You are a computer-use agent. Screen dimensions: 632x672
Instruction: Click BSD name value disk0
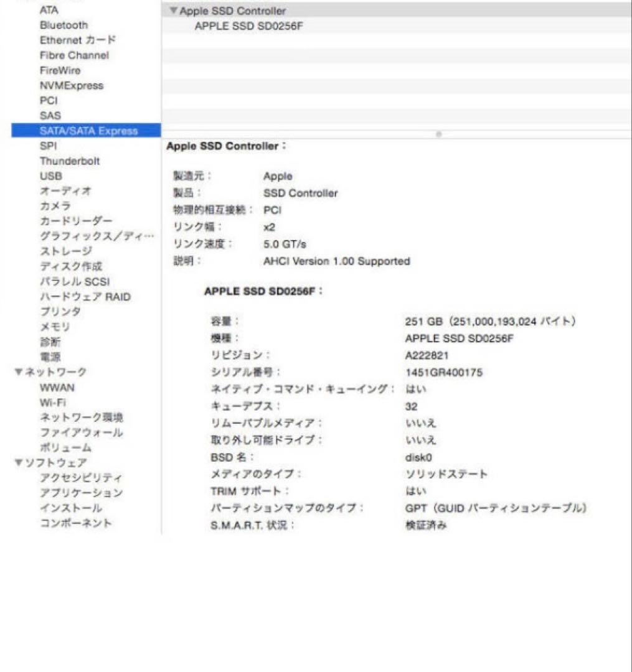418,458
